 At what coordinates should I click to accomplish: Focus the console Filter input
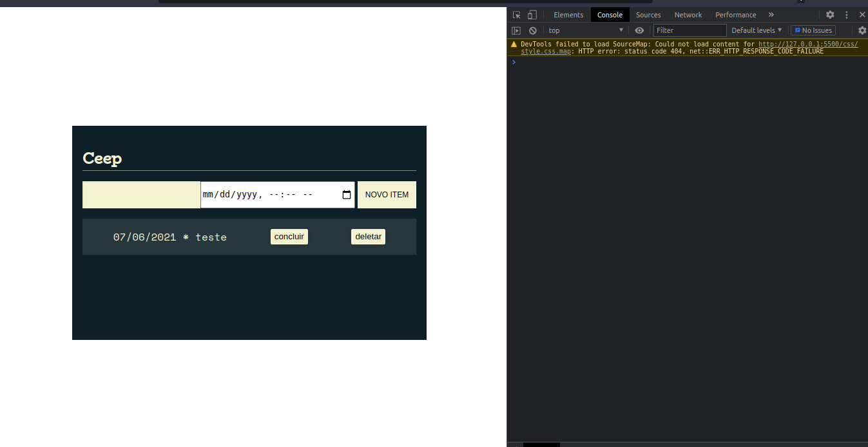click(690, 30)
